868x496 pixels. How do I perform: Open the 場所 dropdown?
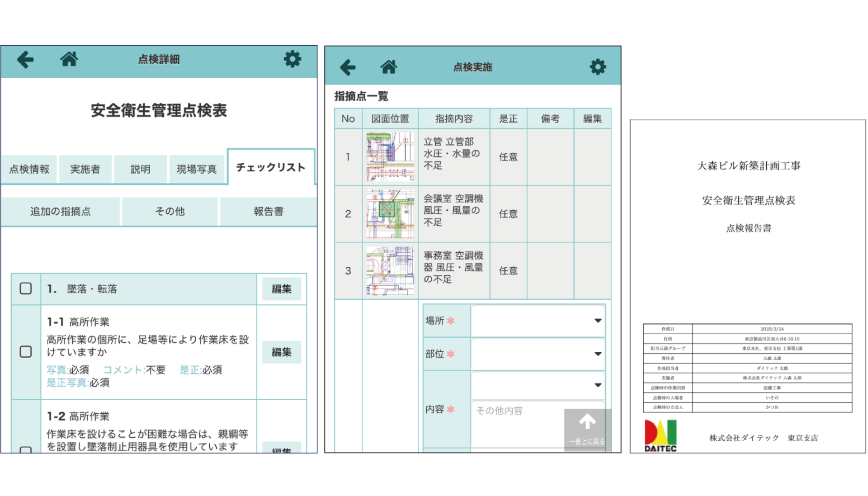pyautogui.click(x=538, y=321)
